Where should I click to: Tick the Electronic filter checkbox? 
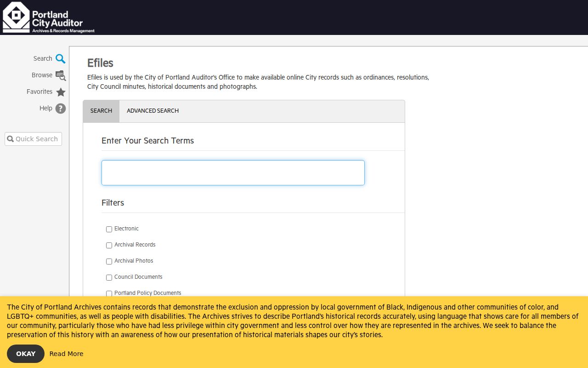click(109, 229)
